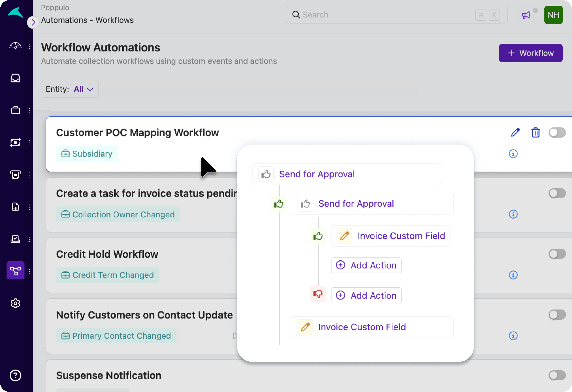Open the workflows automation sidebar icon
This screenshot has width=572, height=392.
coord(15,271)
